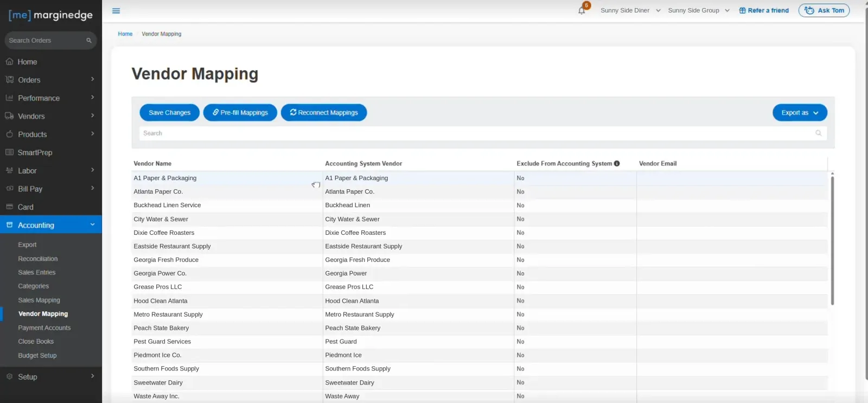Click the Performance chart icon
This screenshot has width=868, height=403.
pyautogui.click(x=9, y=98)
